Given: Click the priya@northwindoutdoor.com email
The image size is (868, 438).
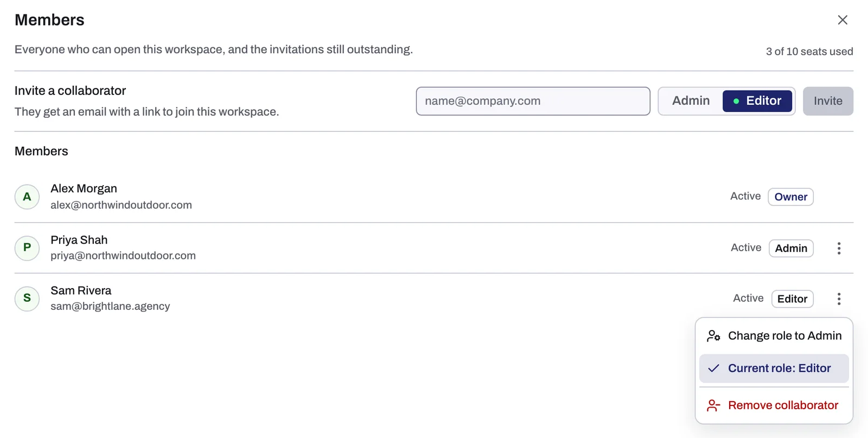Looking at the screenshot, I should click(x=123, y=256).
